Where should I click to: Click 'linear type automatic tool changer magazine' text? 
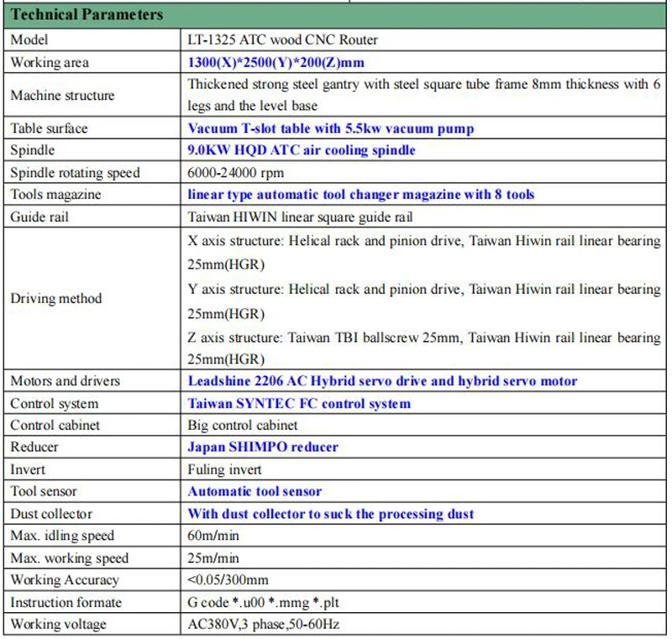(324, 195)
